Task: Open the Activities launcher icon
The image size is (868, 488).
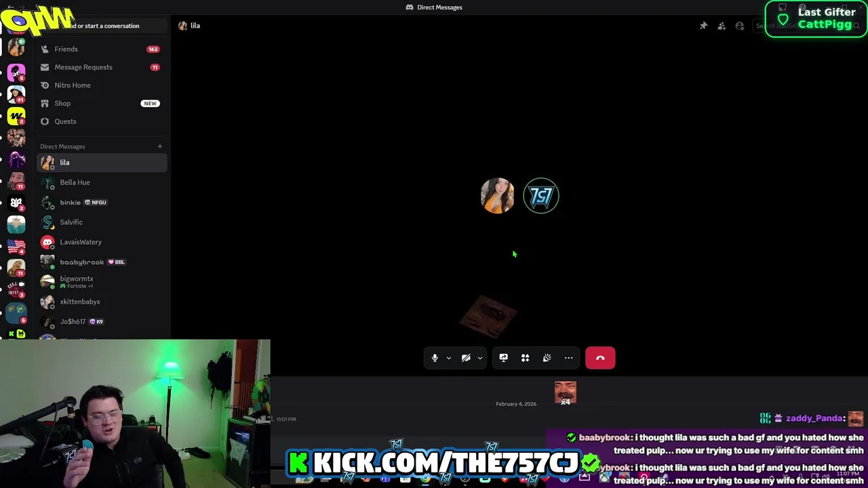Action: click(x=525, y=358)
